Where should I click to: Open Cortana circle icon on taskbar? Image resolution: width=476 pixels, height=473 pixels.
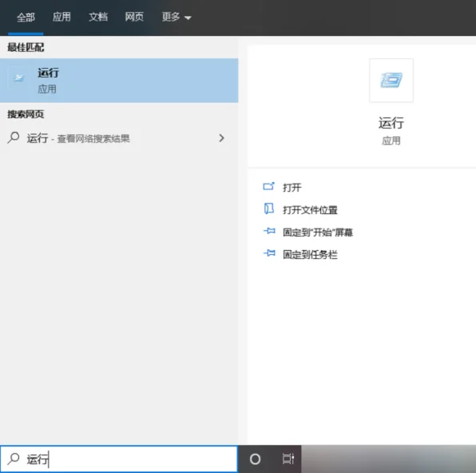[x=255, y=459]
